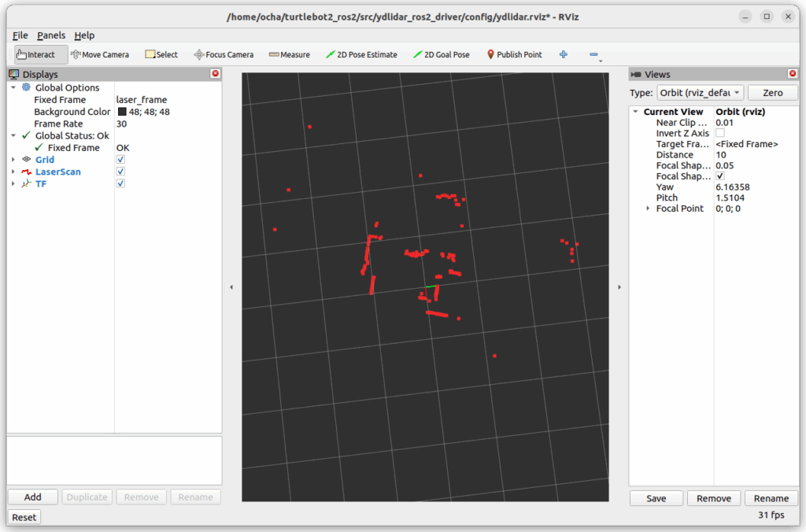
Task: Click the Publish Point tool
Action: click(x=514, y=54)
